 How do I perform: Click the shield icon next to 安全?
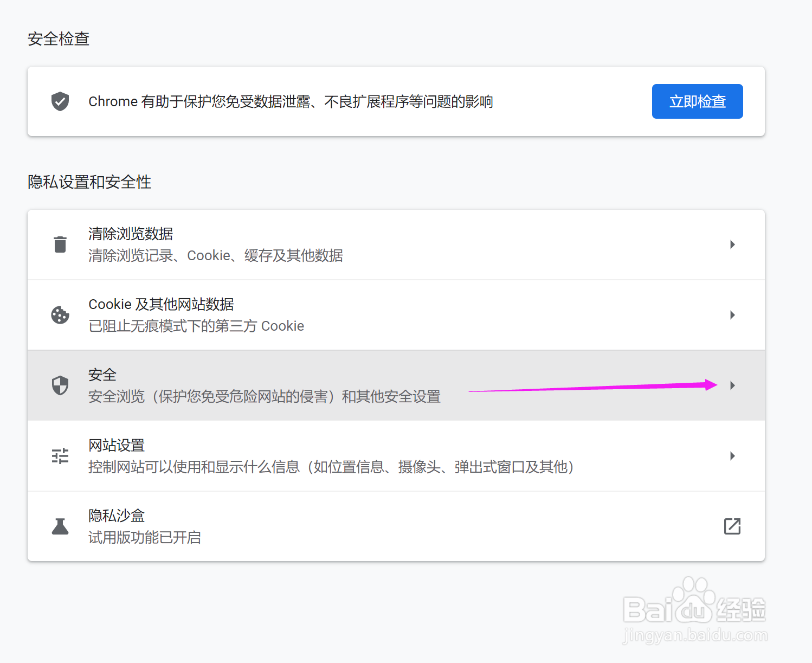(x=60, y=385)
